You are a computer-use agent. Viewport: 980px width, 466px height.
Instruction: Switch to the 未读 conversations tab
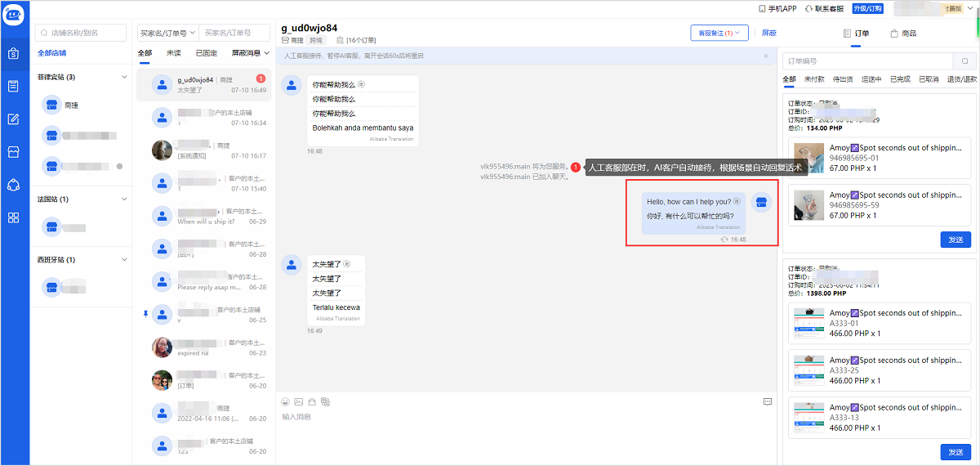(174, 53)
